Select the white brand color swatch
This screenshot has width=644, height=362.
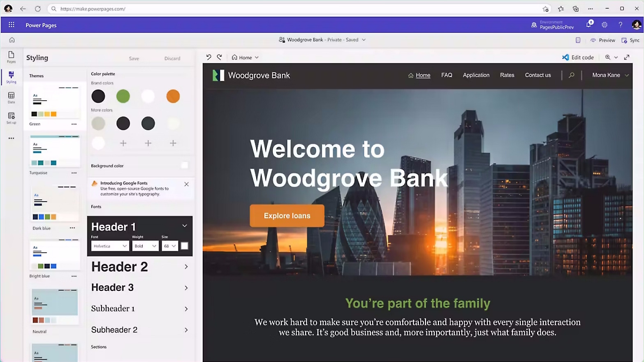click(148, 96)
